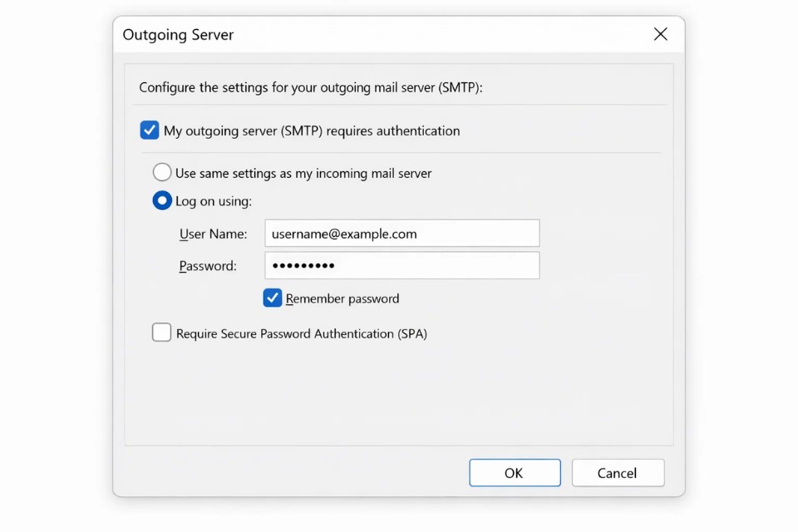Click the Remember password label text
798x532 pixels.
[342, 298]
